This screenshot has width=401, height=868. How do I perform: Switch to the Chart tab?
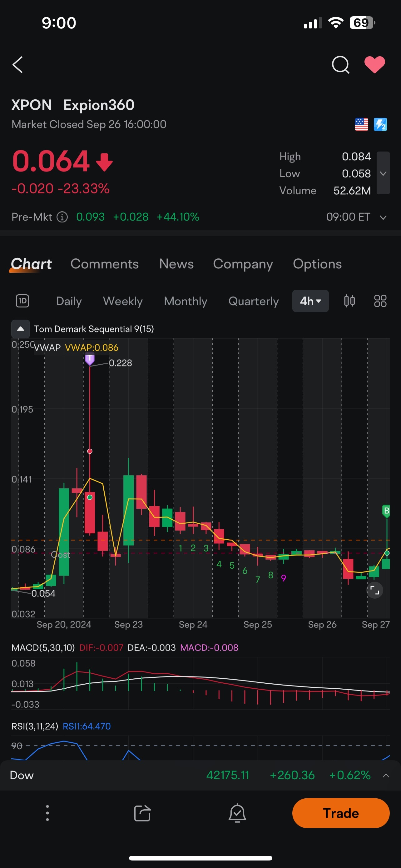pos(31,264)
